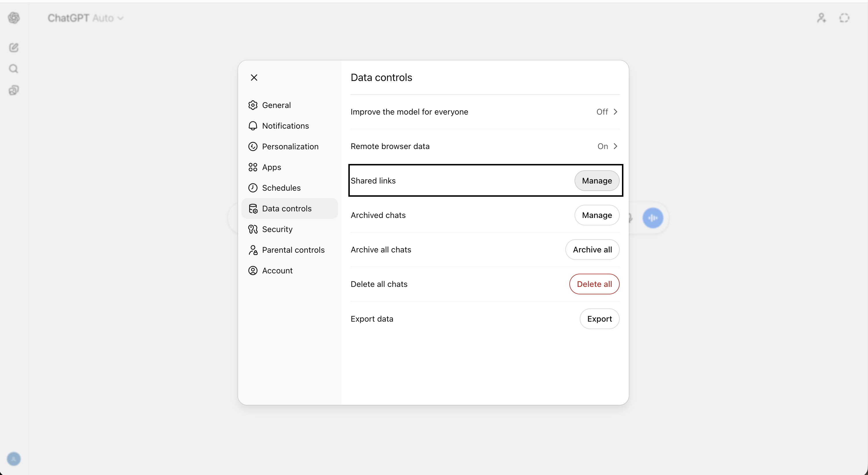
Task: Switch to the General settings tab
Action: pyautogui.click(x=276, y=105)
